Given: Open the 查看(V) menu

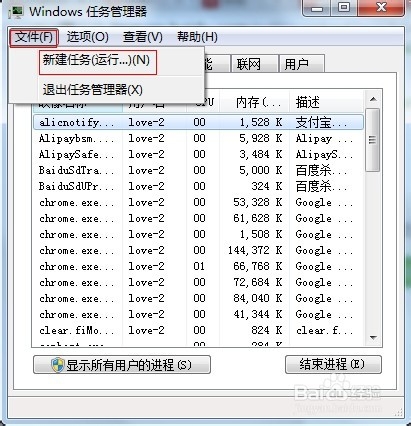Looking at the screenshot, I should [143, 37].
